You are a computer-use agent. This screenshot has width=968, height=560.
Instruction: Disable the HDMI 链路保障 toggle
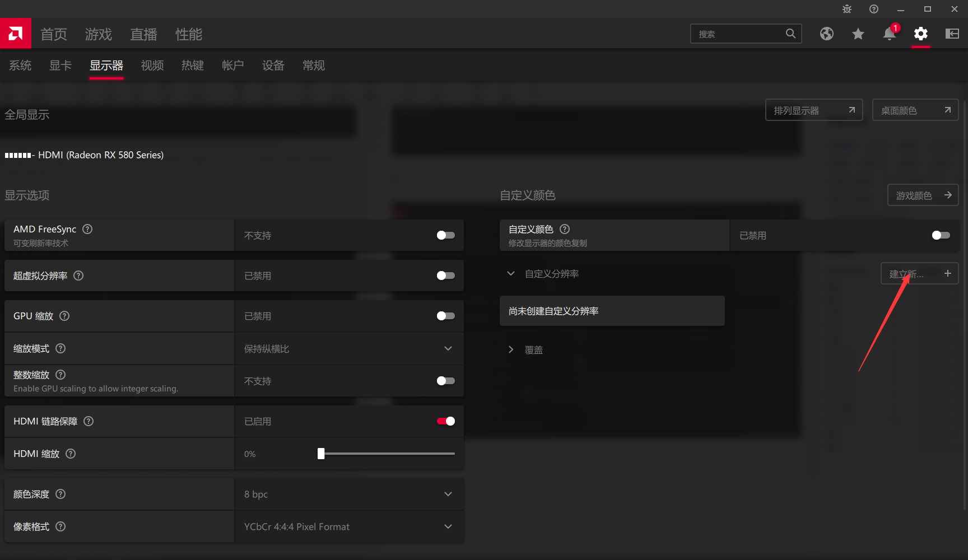(x=445, y=421)
